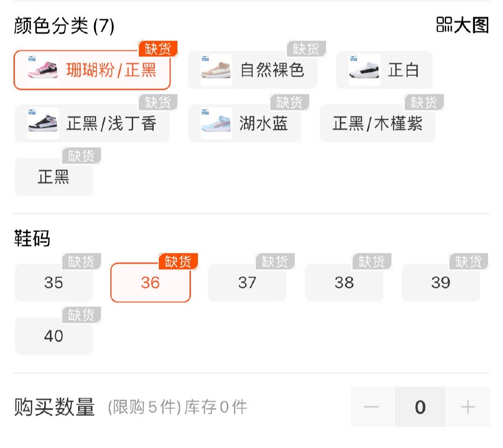503x448 pixels.
Task: Click the 自然裸色 shoe thumbnail
Action: (x=217, y=70)
